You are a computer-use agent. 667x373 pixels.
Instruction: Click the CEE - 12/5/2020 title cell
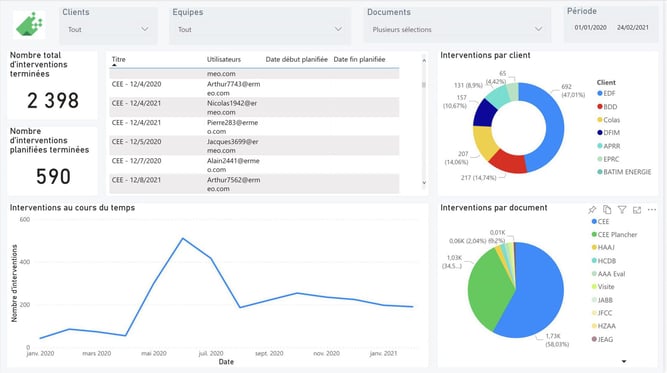point(137,142)
